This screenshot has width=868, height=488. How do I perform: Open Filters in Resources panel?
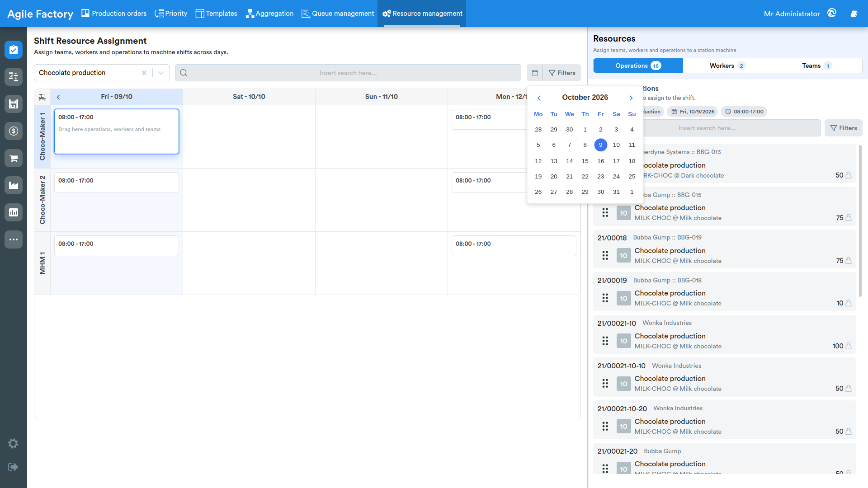click(844, 128)
